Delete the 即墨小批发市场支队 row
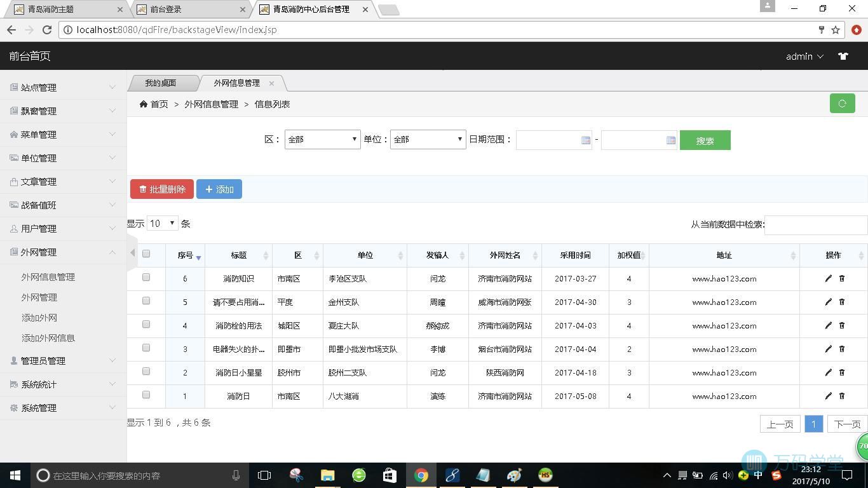The image size is (868, 488). tap(842, 349)
